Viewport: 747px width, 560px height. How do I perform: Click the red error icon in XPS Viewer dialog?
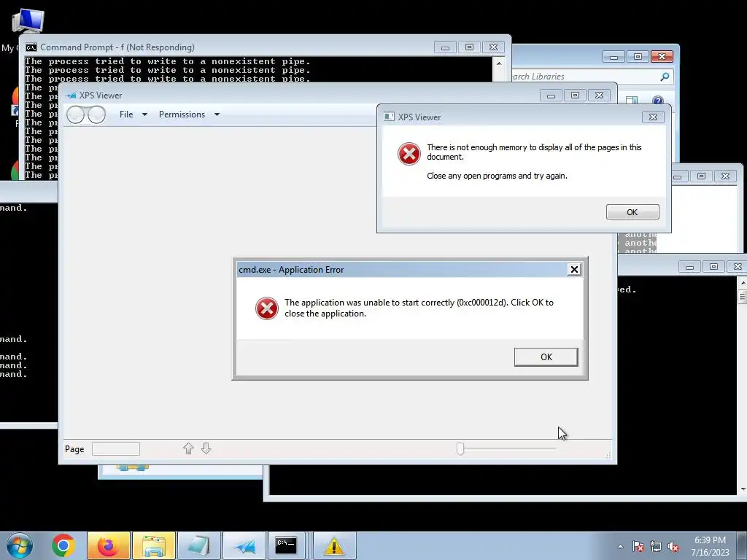(x=409, y=153)
